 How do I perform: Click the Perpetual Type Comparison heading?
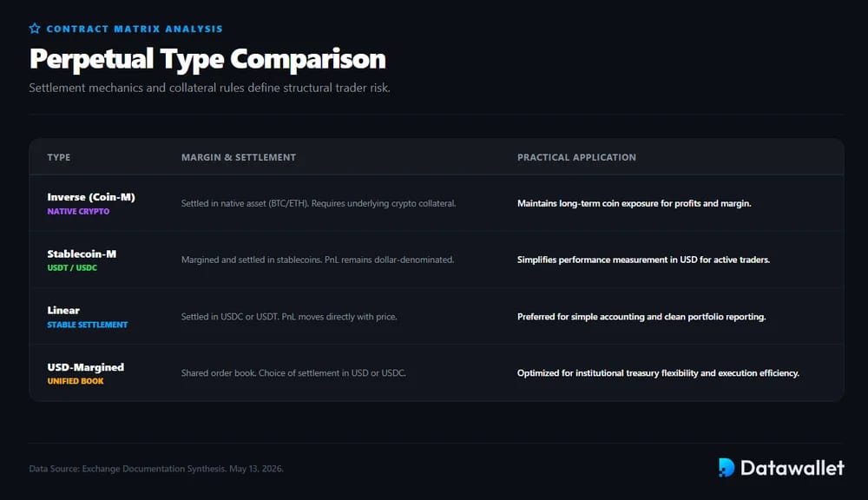207,59
